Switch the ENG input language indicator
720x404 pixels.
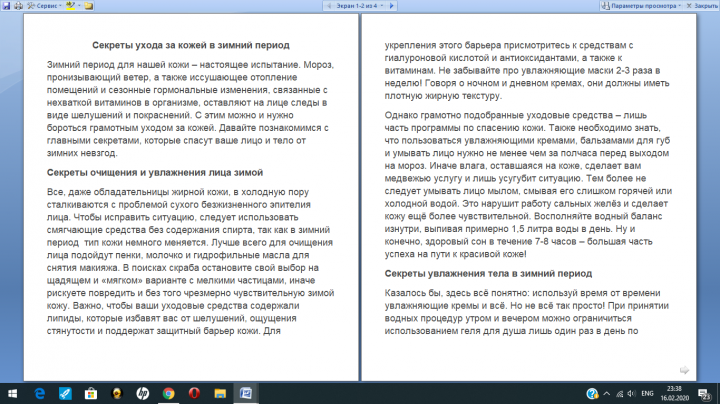pyautogui.click(x=647, y=393)
